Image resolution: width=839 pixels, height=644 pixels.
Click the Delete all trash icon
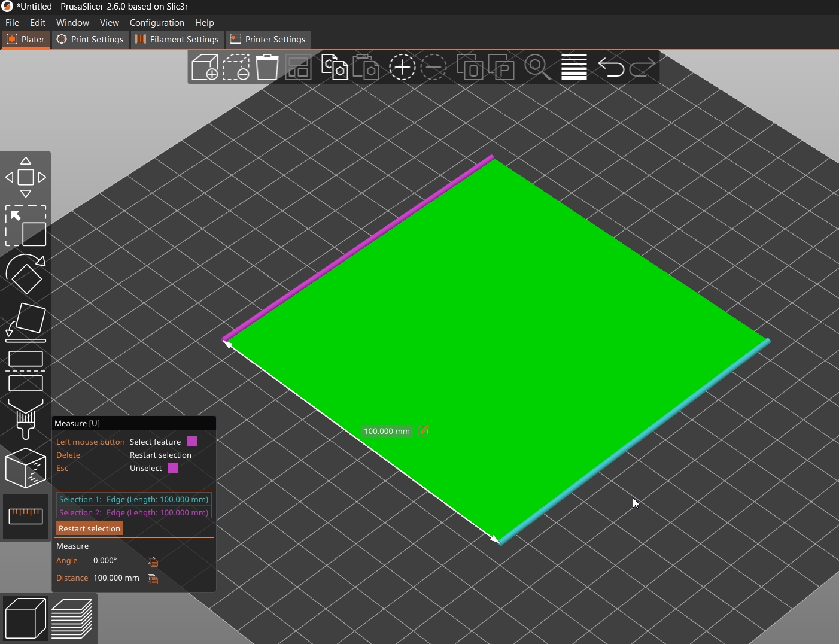[x=267, y=67]
